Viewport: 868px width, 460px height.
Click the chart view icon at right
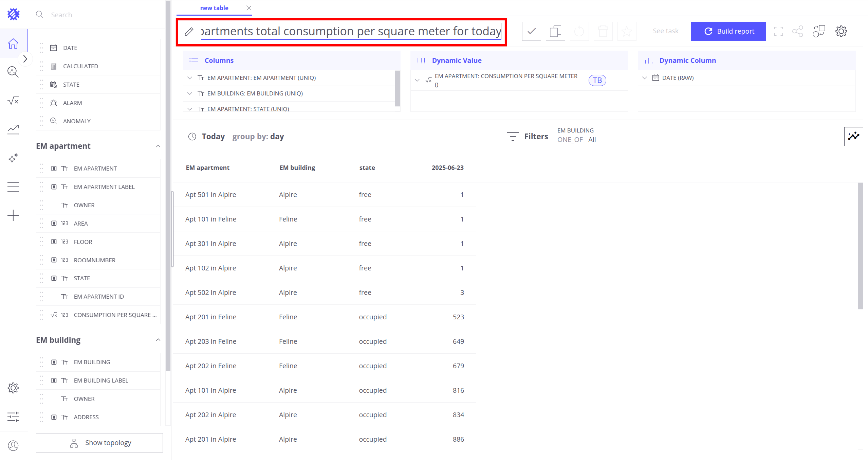[853, 137]
